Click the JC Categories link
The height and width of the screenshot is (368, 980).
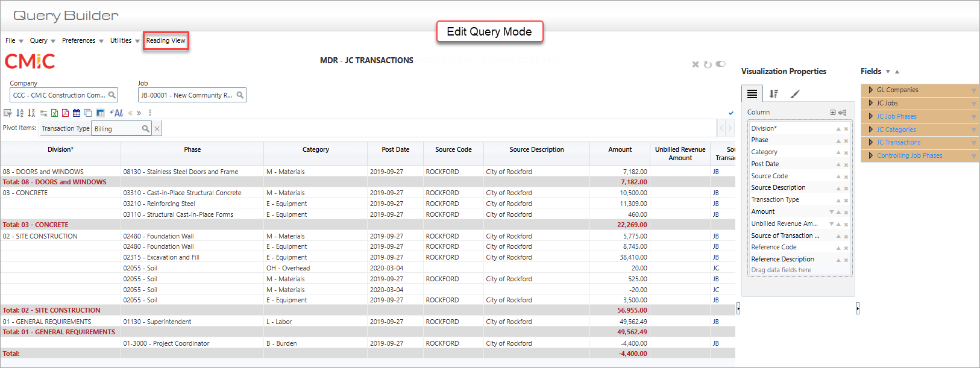pyautogui.click(x=896, y=129)
